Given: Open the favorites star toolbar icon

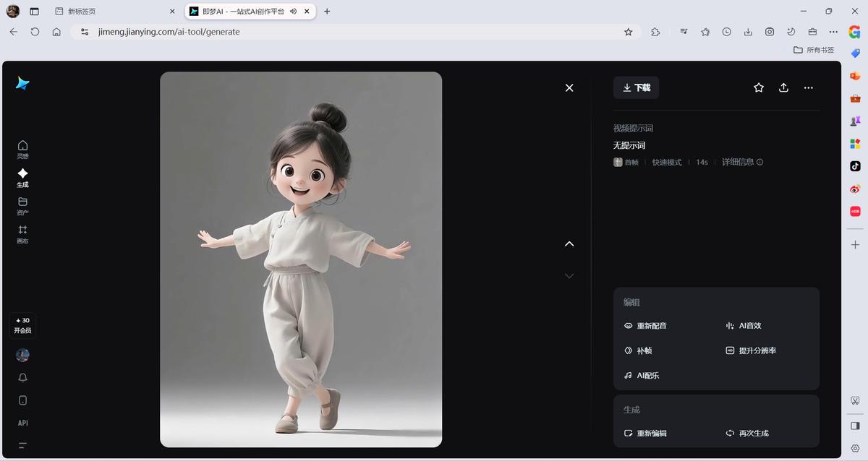Looking at the screenshot, I should (705, 32).
